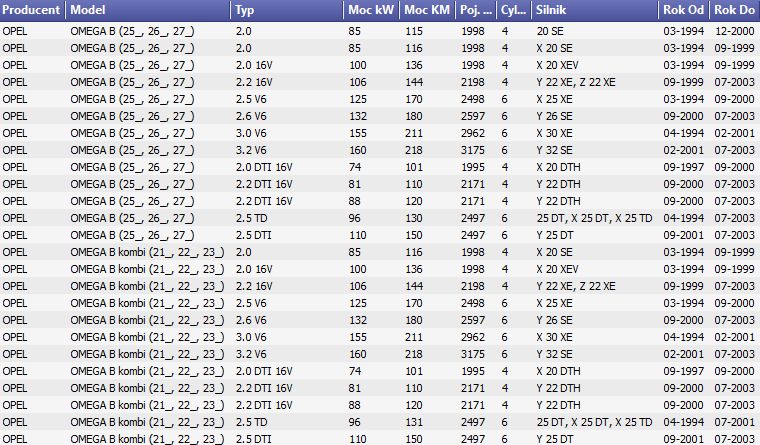The image size is (760, 445).
Task: Select OMEGA B kombi 2.5 TD row
Action: [x=380, y=422]
